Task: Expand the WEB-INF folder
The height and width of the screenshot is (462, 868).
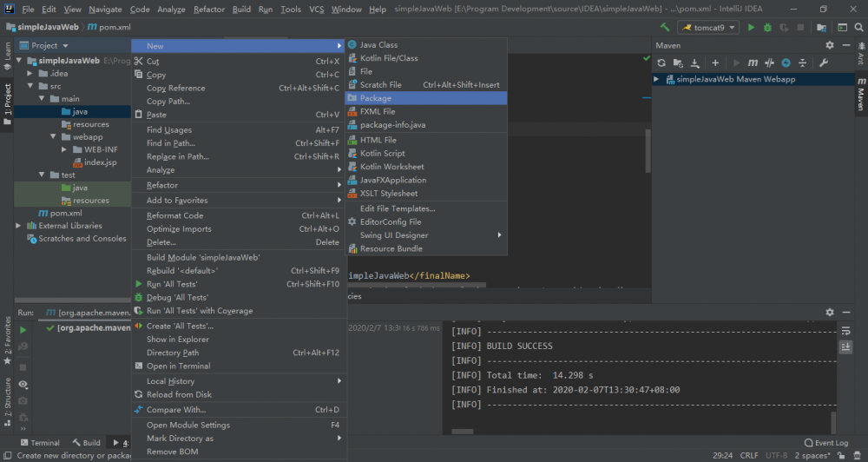Action: (x=64, y=149)
